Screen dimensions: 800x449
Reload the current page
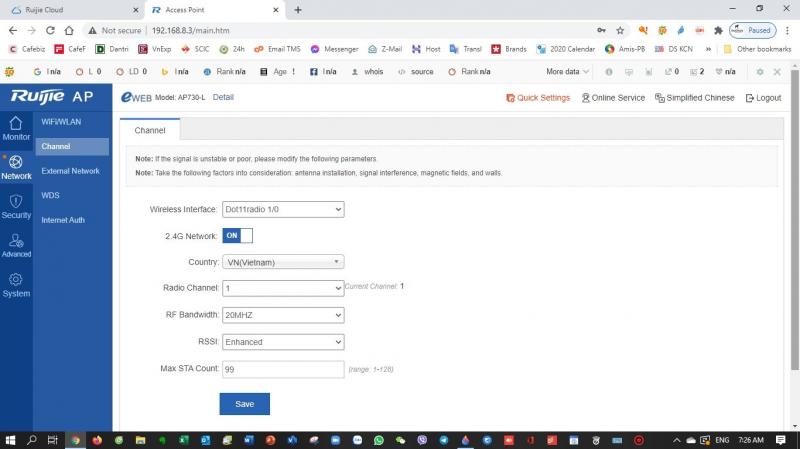pyautogui.click(x=50, y=31)
